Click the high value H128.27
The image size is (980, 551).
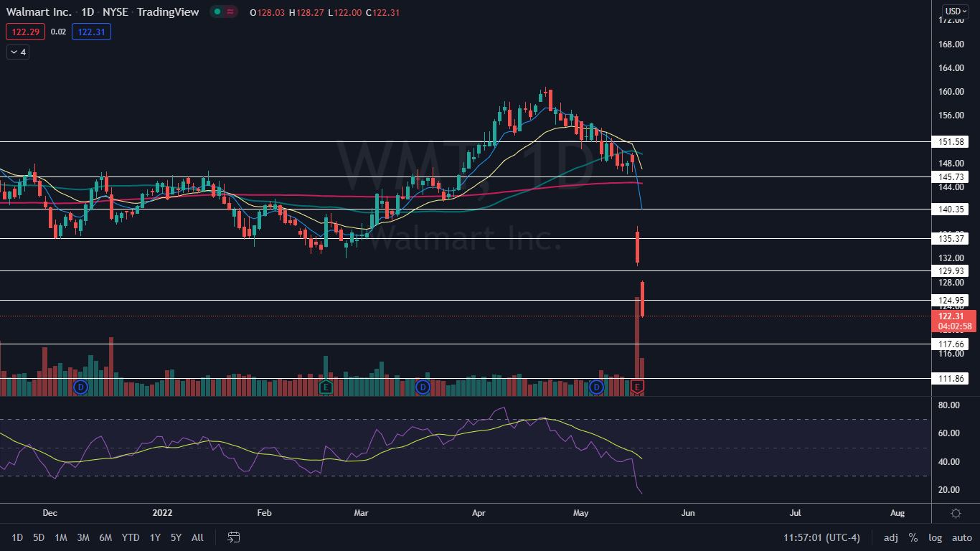pos(306,11)
